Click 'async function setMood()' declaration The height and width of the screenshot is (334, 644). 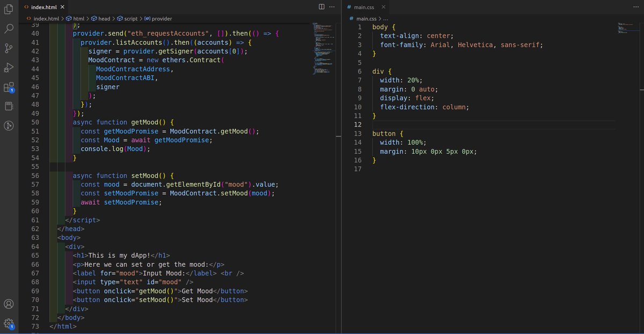pyautogui.click(x=123, y=175)
